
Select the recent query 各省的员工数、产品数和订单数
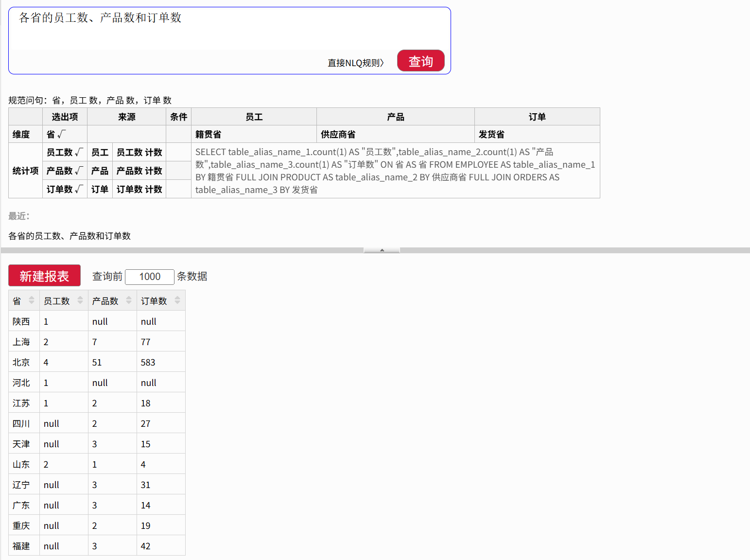tap(70, 236)
